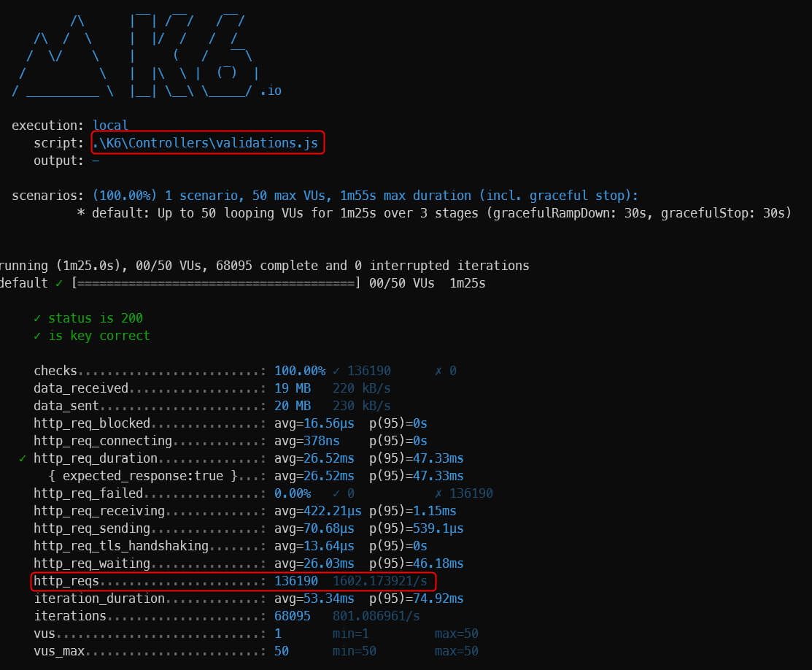Click http_req_failed 0.00% value
Image resolution: width=812 pixels, height=670 pixels.
pos(293,493)
